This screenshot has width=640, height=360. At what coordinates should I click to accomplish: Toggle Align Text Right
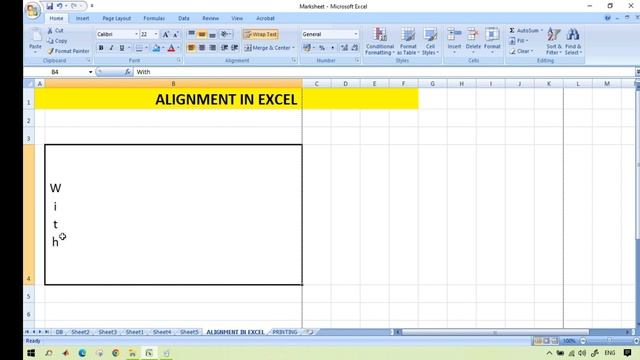click(212, 48)
